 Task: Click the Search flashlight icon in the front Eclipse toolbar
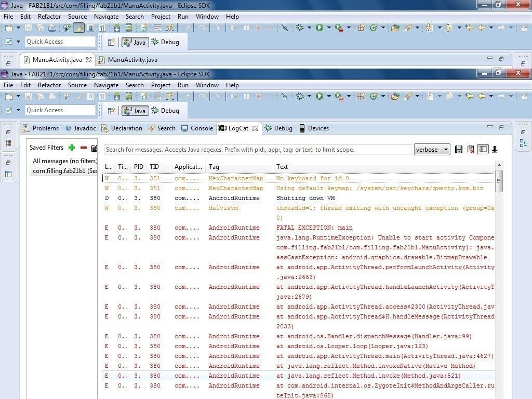click(408, 96)
